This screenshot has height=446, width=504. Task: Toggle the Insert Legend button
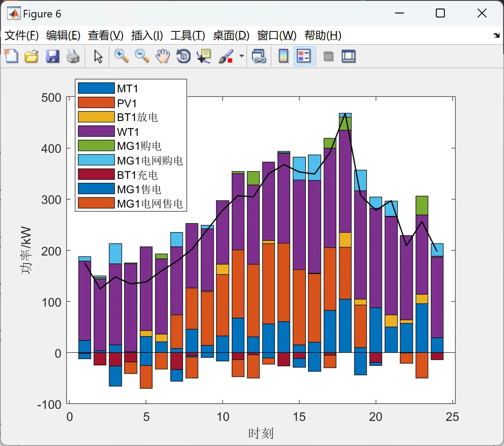point(304,56)
